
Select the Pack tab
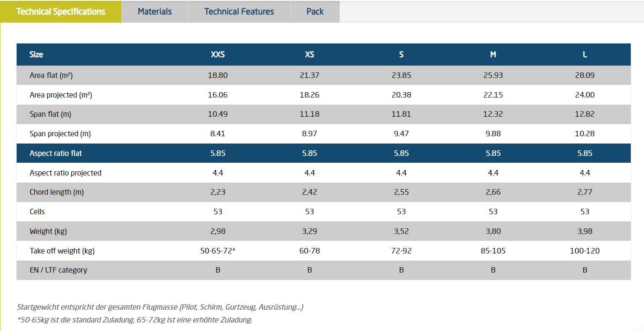pyautogui.click(x=315, y=12)
